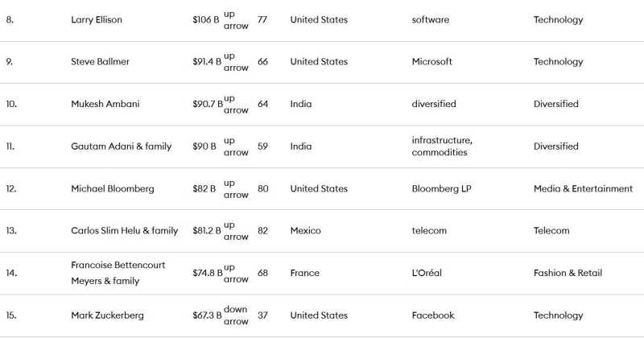Open Carlos Slim Helu & family profile

tap(124, 231)
